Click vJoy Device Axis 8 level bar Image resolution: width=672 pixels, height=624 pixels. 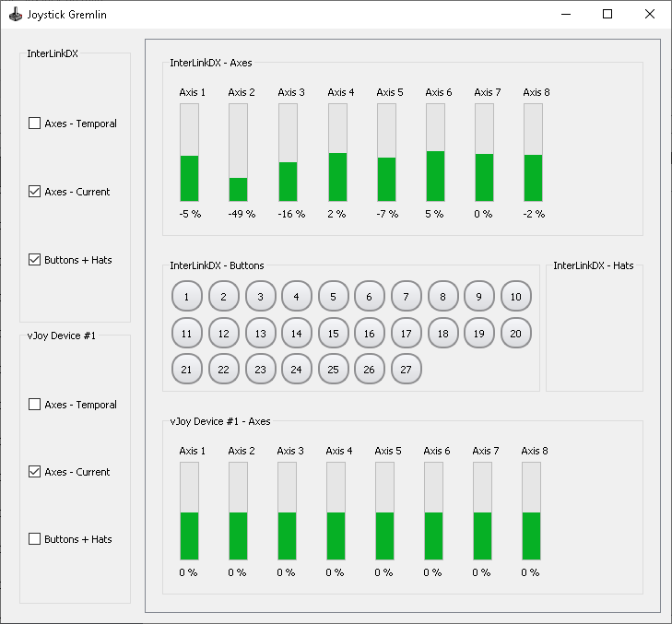pos(532,511)
